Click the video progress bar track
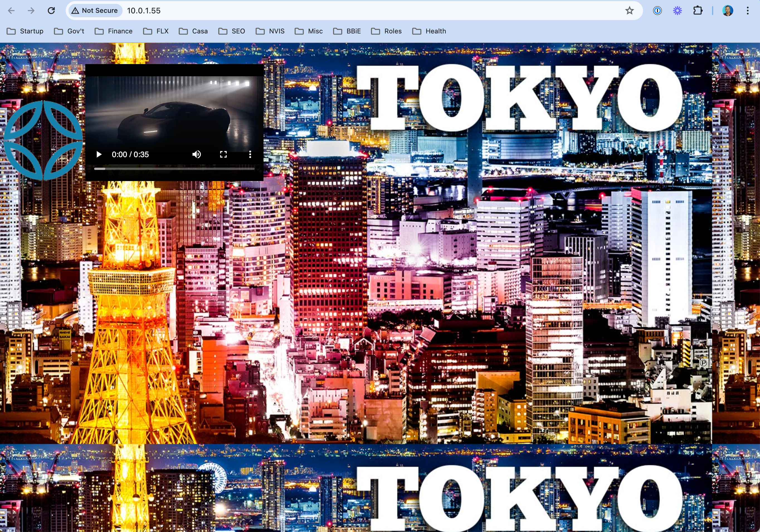The image size is (760, 532). (x=174, y=169)
